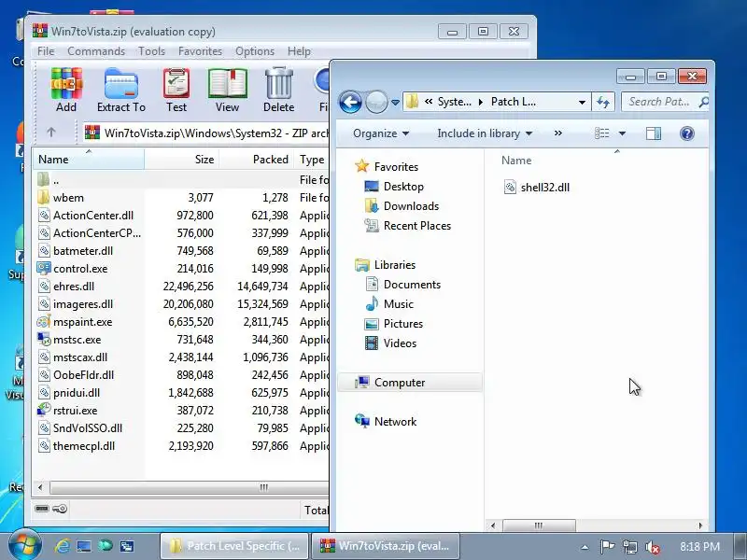Open the Favorites menu in WinRAR
This screenshot has height=560, width=747.
200,51
